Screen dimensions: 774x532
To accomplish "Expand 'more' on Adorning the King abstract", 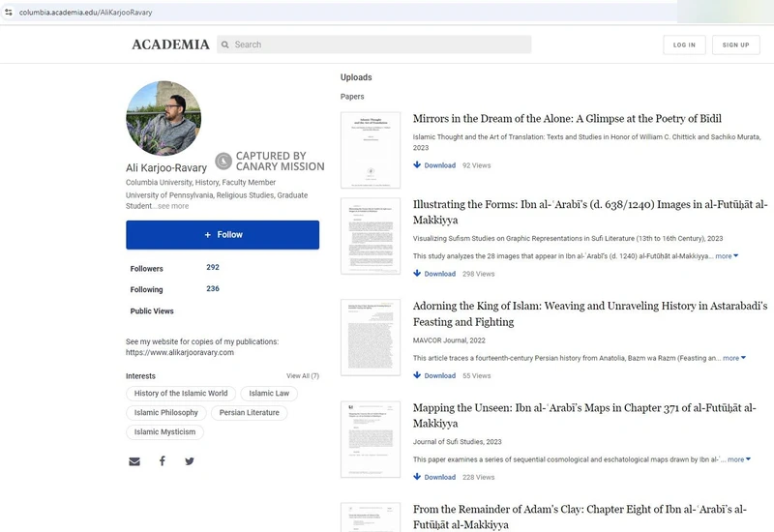I will 734,358.
